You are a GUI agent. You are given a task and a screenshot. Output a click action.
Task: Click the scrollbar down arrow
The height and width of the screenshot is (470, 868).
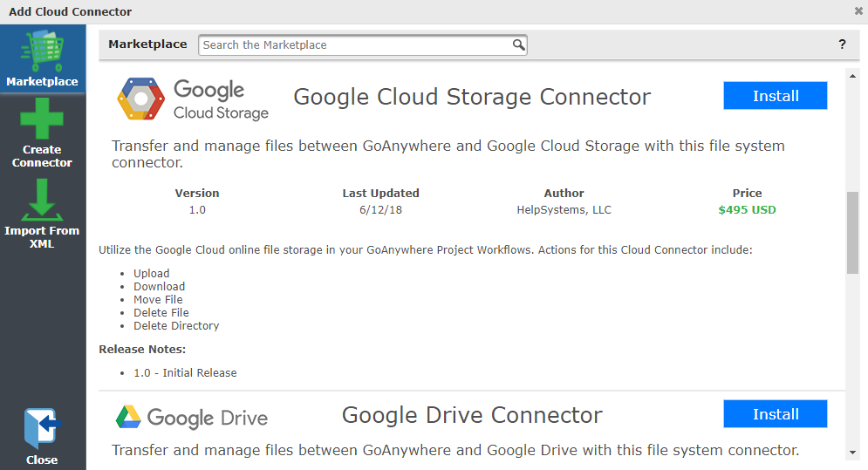coord(852,453)
